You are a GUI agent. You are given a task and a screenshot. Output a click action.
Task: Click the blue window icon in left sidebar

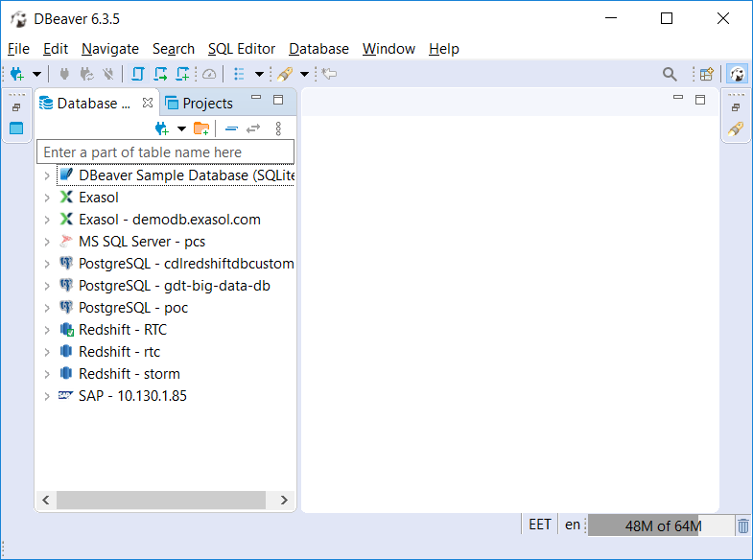pyautogui.click(x=16, y=128)
